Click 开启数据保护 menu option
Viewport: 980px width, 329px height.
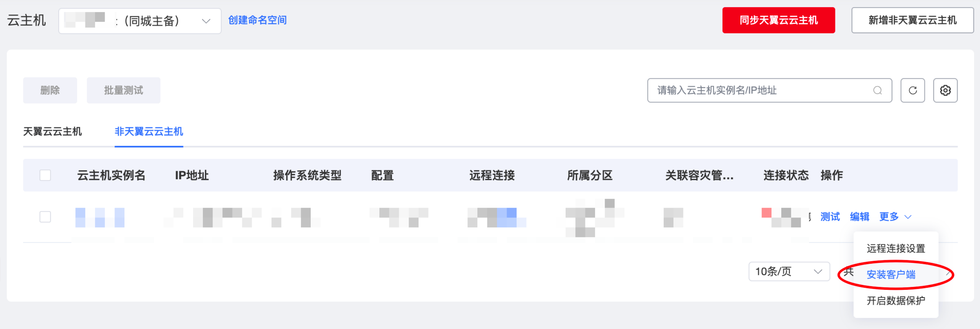[x=896, y=300]
